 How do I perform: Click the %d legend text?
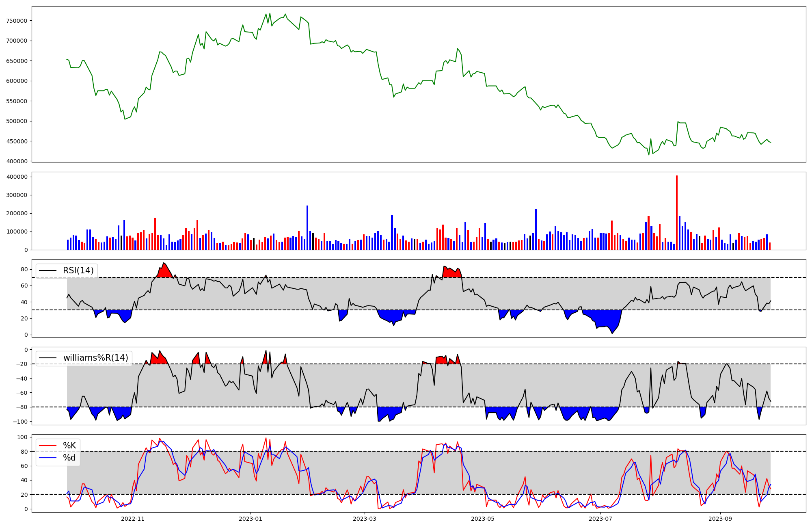[x=69, y=458]
